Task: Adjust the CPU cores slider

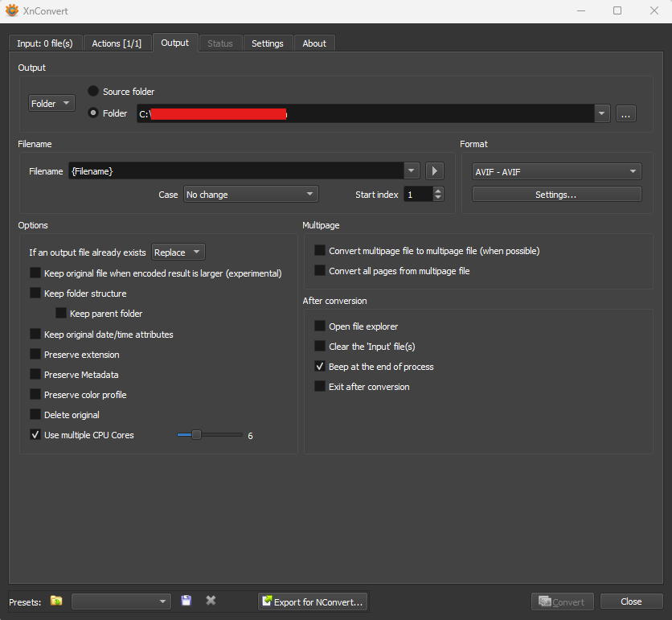Action: (195, 434)
